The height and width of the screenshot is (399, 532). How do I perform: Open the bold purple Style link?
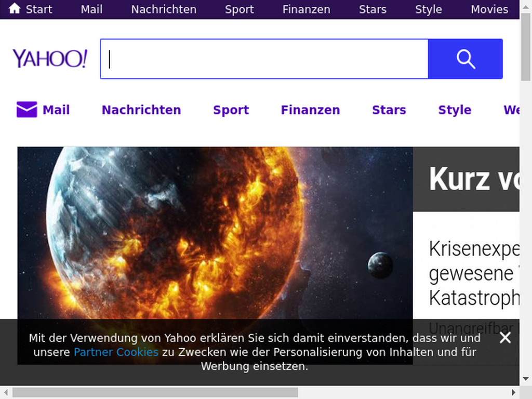[455, 110]
